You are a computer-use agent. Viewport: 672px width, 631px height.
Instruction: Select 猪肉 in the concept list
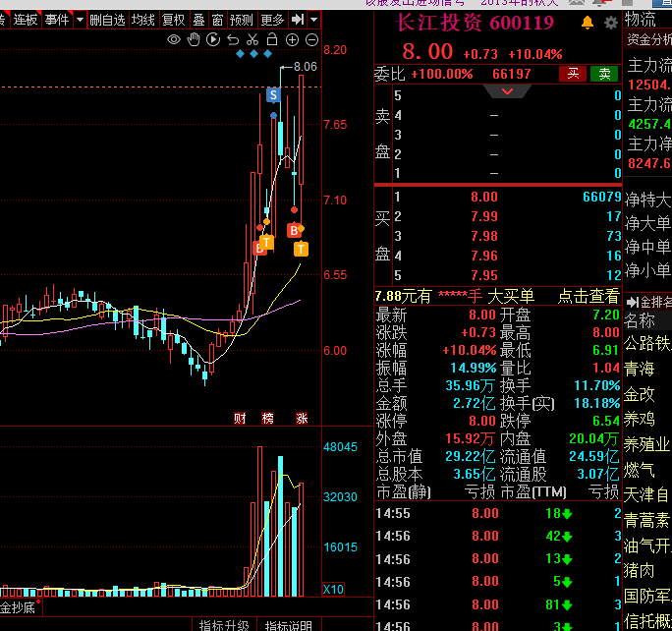(639, 571)
